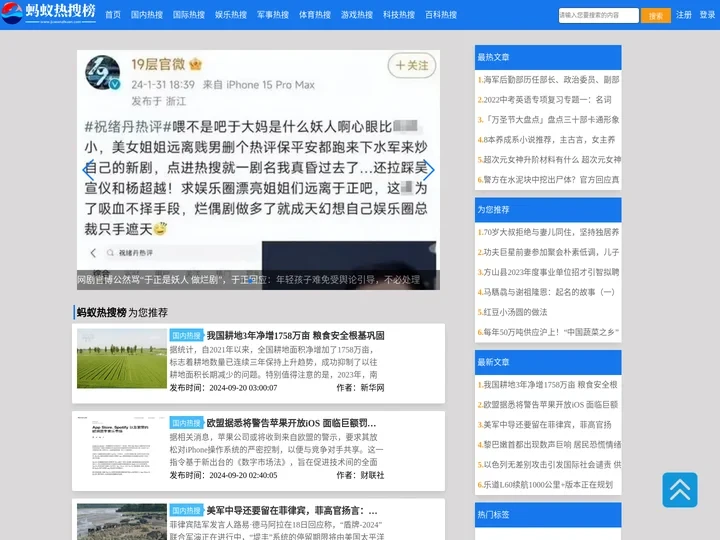Open the 国际热搜 nav item

point(189,15)
